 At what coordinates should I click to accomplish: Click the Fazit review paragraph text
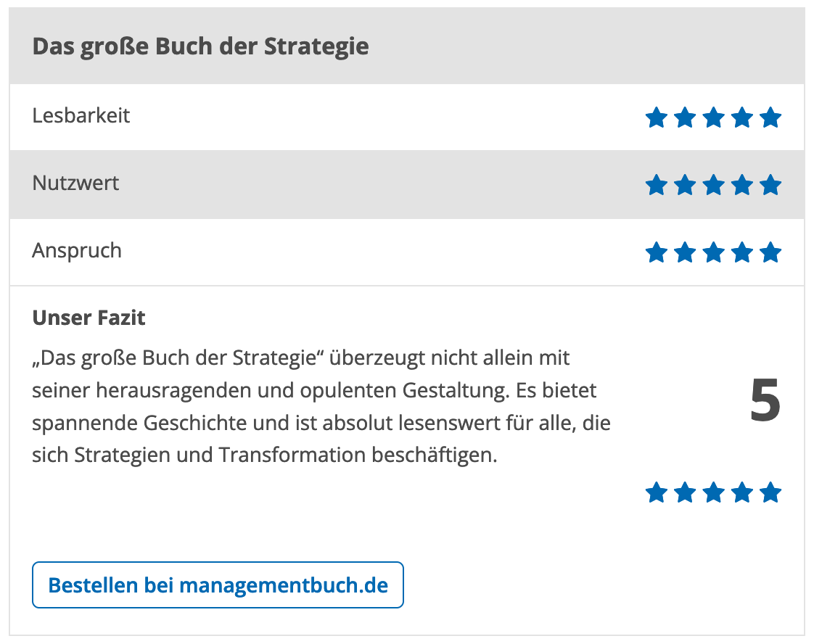point(321,407)
